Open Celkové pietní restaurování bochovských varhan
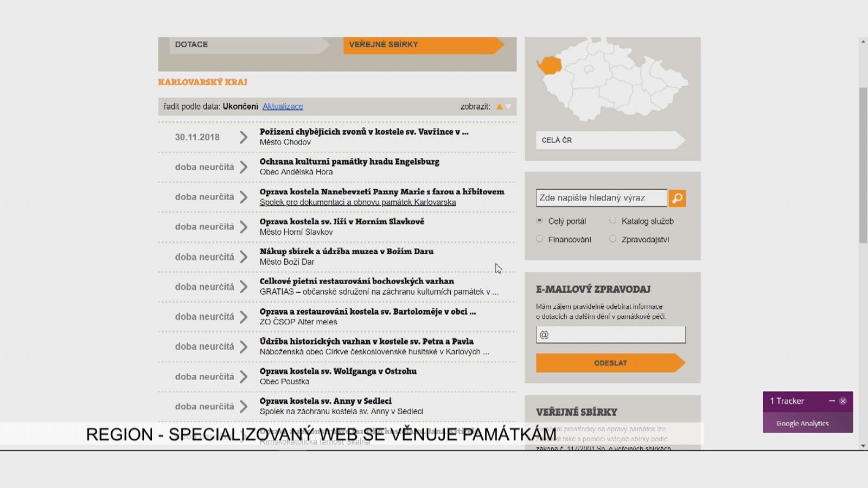868x488 pixels. 357,281
